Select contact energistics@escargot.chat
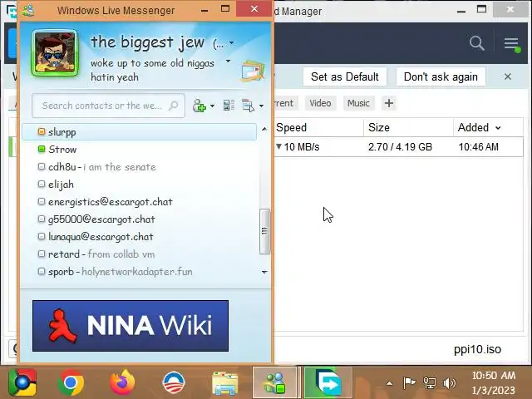This screenshot has height=399, width=532. (139, 202)
